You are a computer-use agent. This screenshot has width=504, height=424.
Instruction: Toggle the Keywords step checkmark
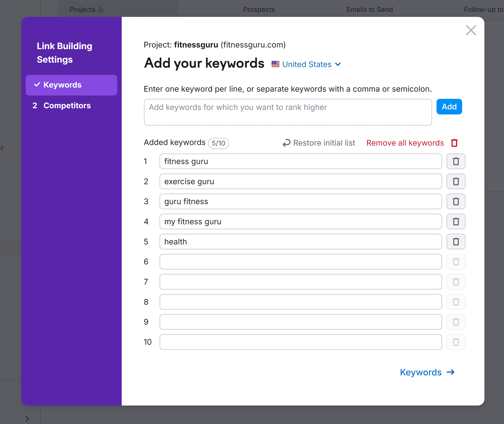click(x=37, y=85)
